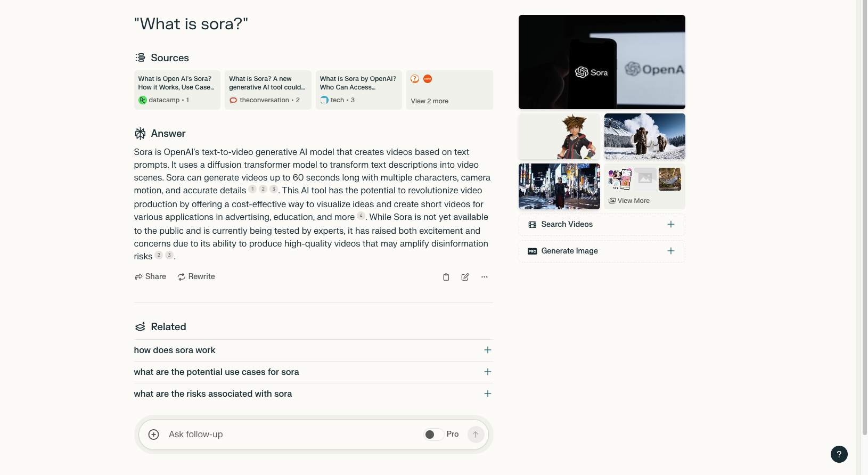This screenshot has height=475, width=868.
Task: Expand the Generate Image plus button
Action: click(x=671, y=251)
